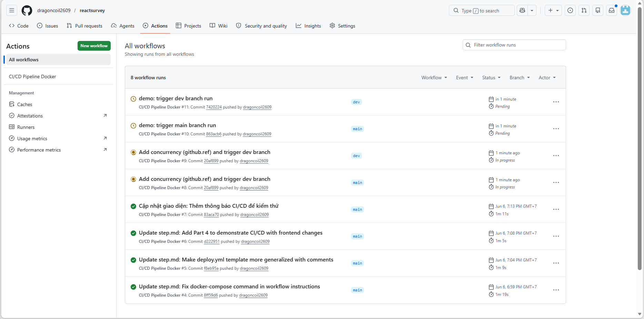The height and width of the screenshot is (319, 644).
Task: Open commit 7420224 link
Action: pyautogui.click(x=214, y=107)
